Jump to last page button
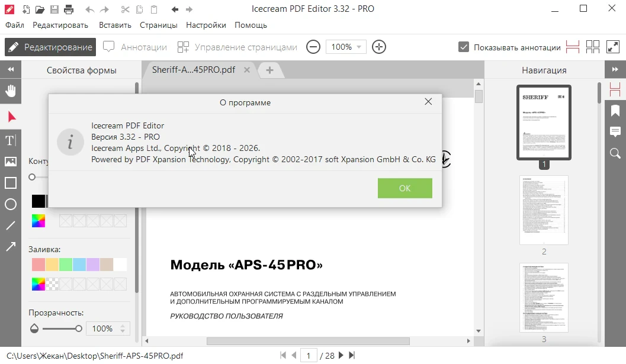The width and height of the screenshot is (626, 364). pyautogui.click(x=352, y=355)
